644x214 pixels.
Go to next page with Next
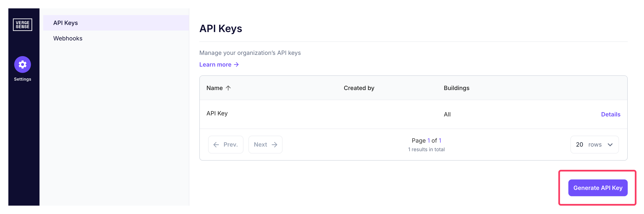click(x=265, y=145)
